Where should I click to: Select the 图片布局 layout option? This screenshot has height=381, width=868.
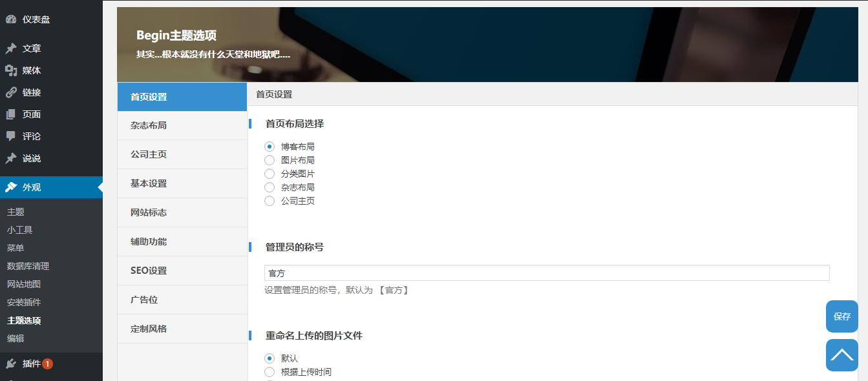pyautogui.click(x=270, y=160)
